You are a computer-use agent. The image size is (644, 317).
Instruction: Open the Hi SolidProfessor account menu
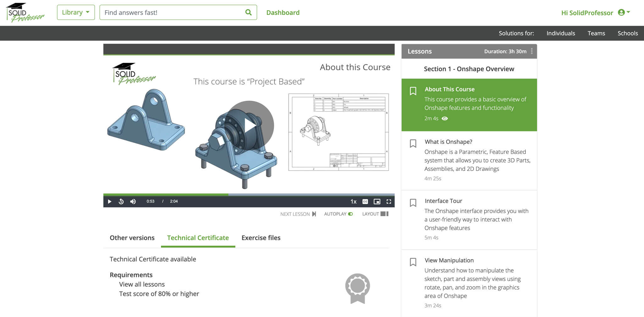[x=596, y=13]
